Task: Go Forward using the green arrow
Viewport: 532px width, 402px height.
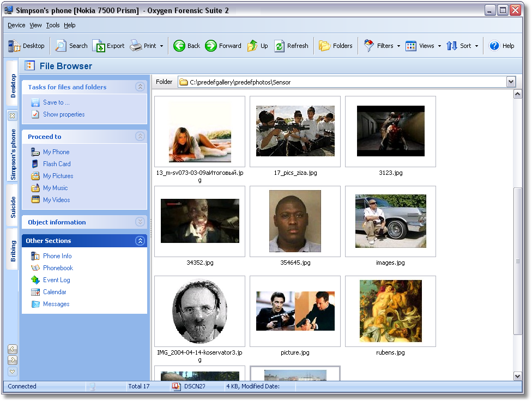Action: pyautogui.click(x=211, y=46)
